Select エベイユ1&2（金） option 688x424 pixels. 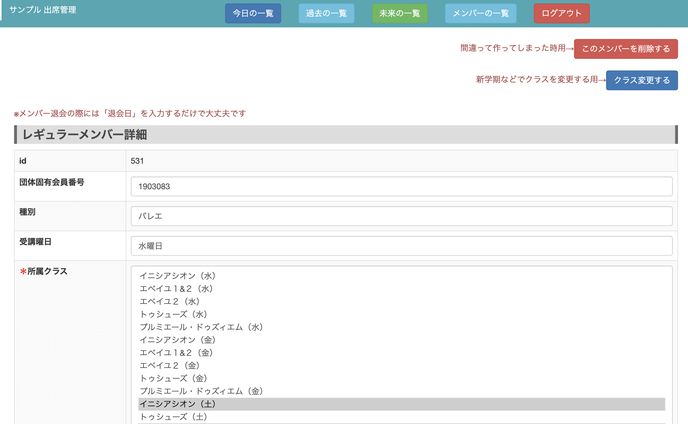401,352
